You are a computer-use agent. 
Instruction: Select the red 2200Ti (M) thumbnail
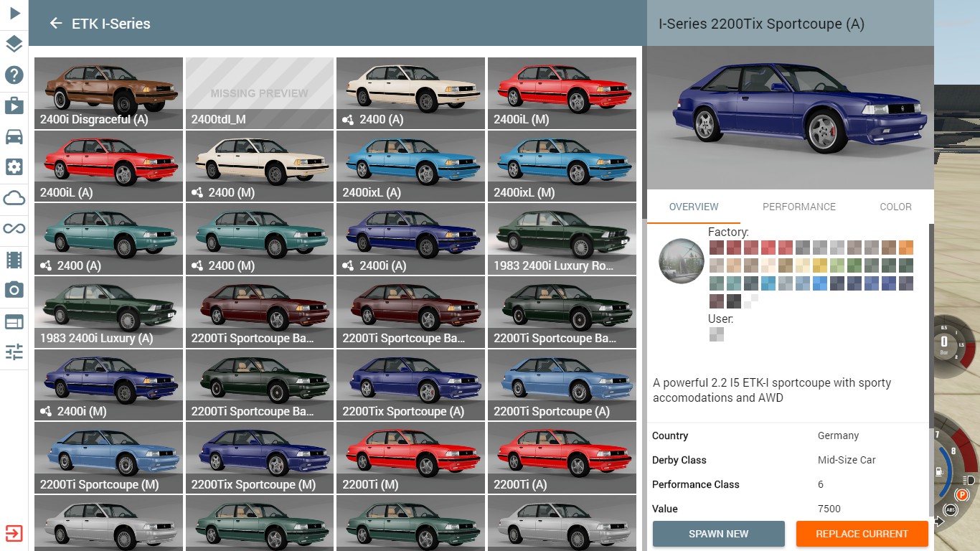(x=410, y=458)
